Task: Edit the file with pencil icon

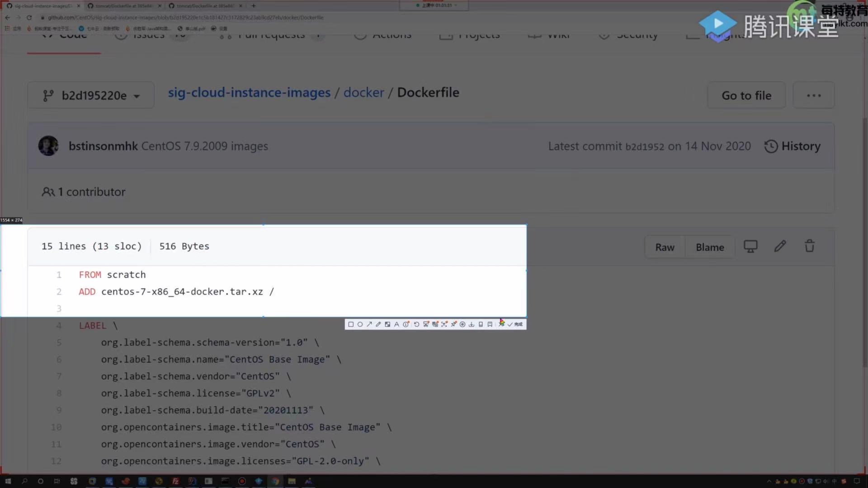Action: point(780,246)
